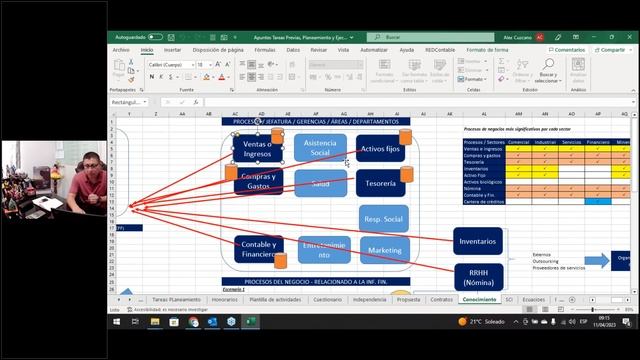Decrease font size with smaller A
This screenshot has height=360, width=640.
click(227, 64)
